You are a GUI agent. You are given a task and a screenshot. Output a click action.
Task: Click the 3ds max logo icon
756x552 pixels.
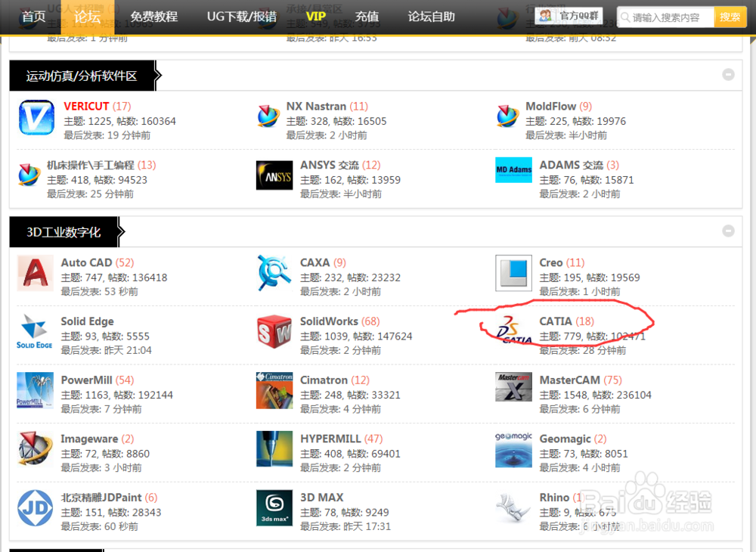point(274,507)
